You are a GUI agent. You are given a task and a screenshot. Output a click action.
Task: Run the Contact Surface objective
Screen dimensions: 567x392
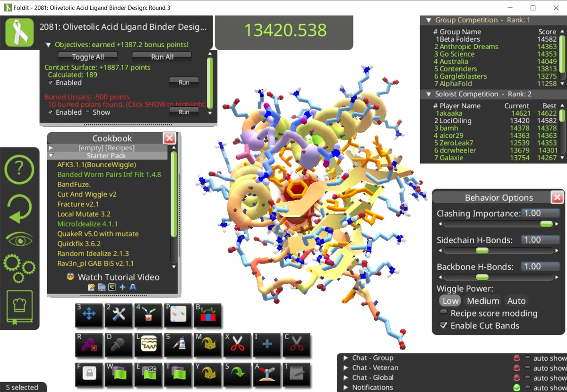point(184,82)
